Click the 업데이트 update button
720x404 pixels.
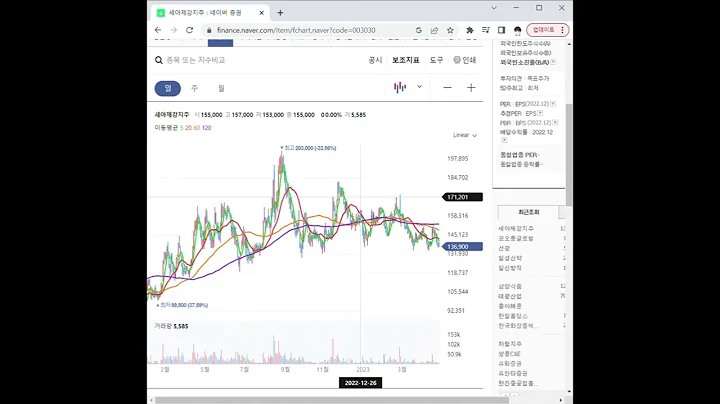click(x=548, y=30)
